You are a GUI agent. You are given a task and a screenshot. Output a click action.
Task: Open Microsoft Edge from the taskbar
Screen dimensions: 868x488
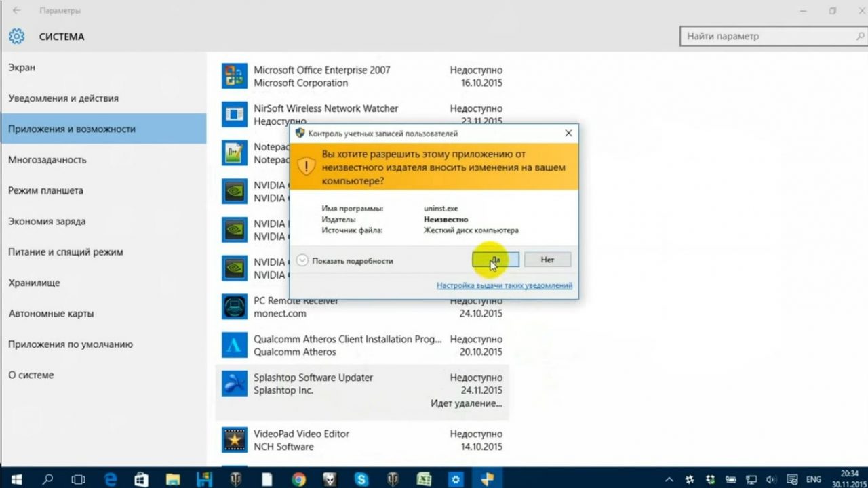(x=110, y=479)
